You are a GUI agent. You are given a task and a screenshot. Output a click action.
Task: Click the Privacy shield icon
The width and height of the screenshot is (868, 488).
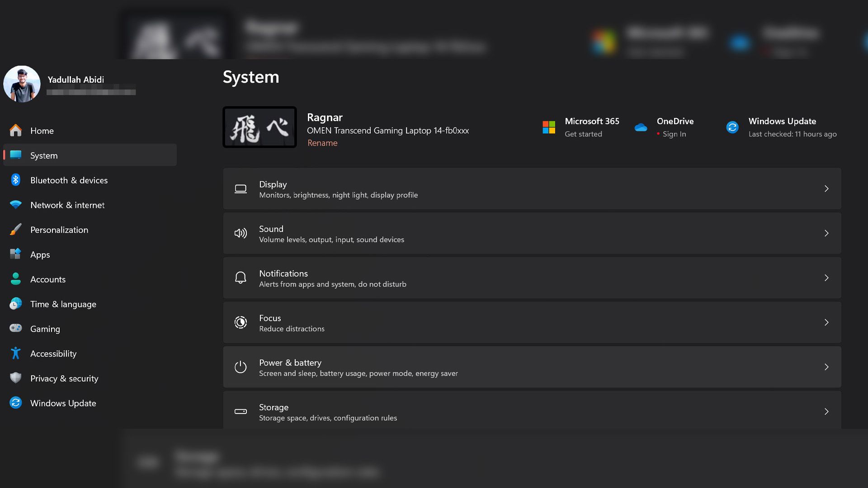pyautogui.click(x=16, y=378)
